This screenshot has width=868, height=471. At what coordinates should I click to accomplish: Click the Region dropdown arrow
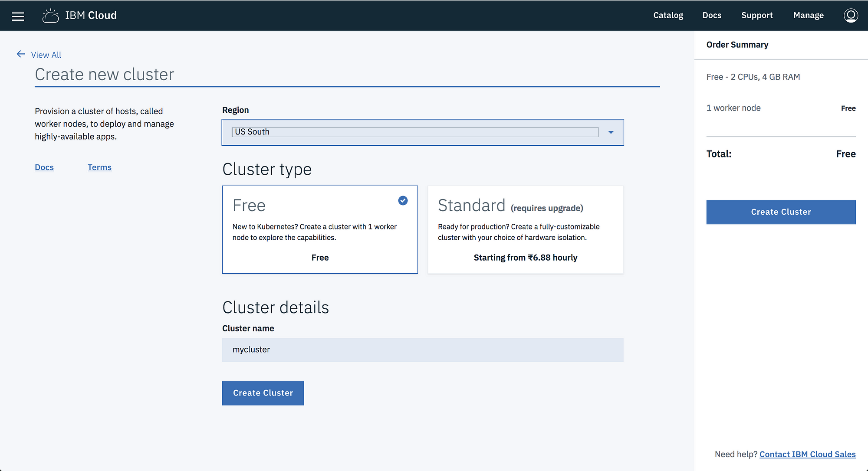(x=611, y=132)
